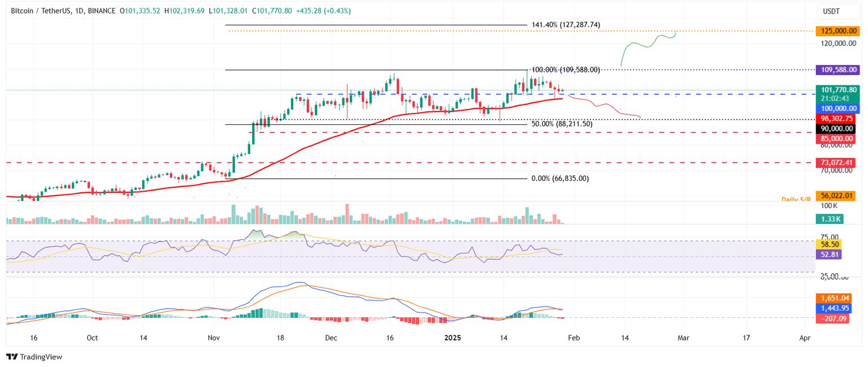Click the 73,072.41 support level tag
Screen dimensions: 868x367
coord(837,162)
